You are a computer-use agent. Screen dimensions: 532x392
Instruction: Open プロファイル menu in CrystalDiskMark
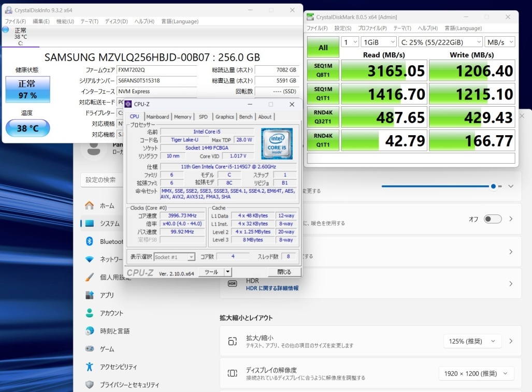coord(372,28)
